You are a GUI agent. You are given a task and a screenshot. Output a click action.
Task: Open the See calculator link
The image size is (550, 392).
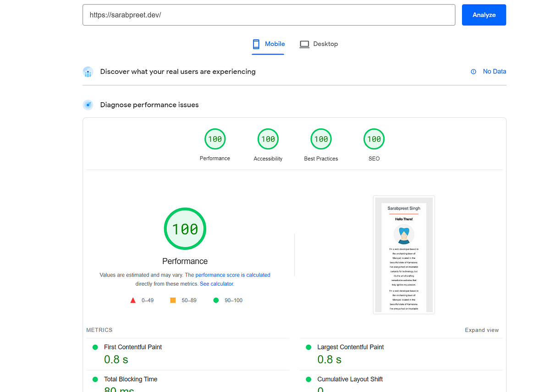(217, 284)
